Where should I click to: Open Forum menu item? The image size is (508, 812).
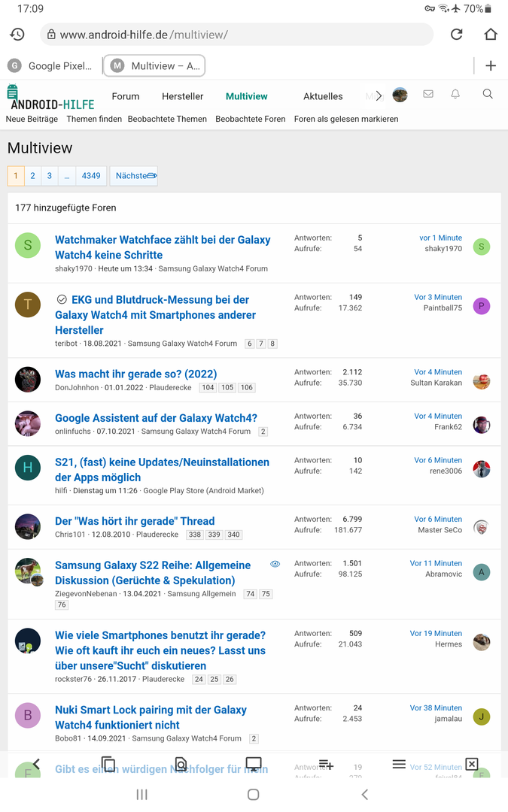(126, 96)
